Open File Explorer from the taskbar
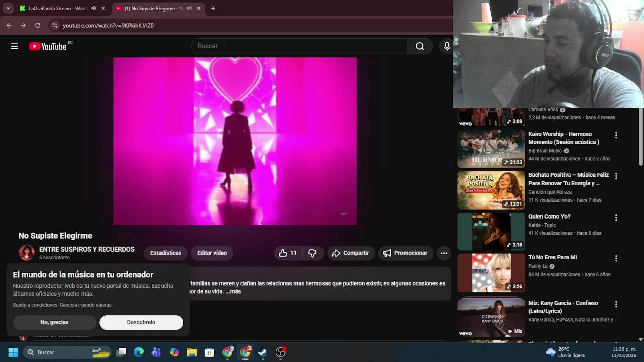Screen dimensions: 644x362 (x=192, y=352)
